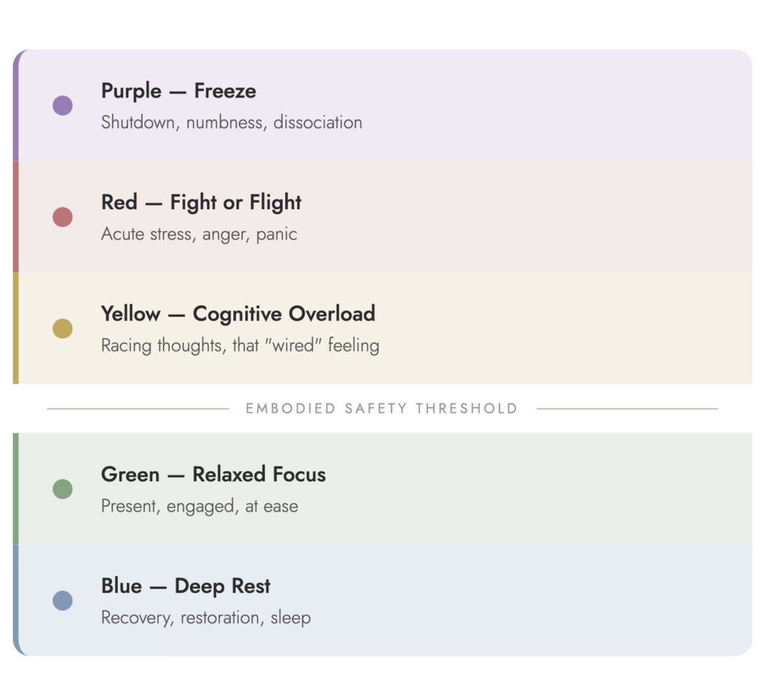Click the red dot beside Fight or Flight
768x700 pixels.
[62, 217]
